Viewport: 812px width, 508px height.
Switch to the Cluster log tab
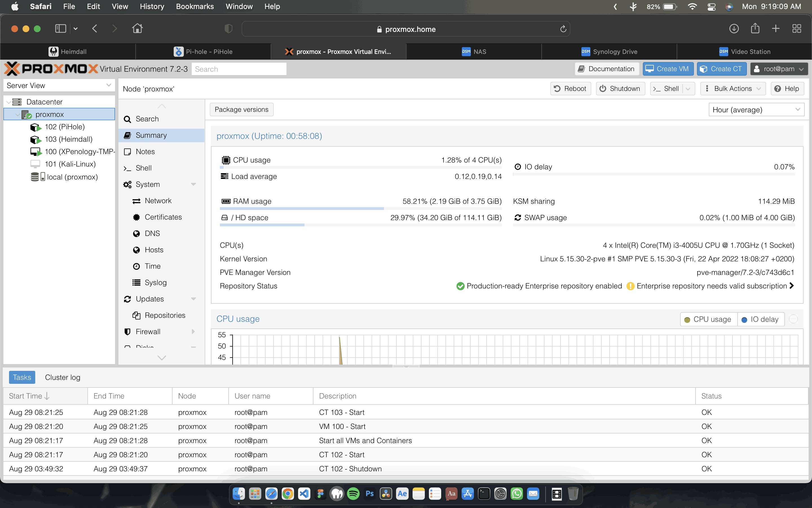tap(62, 378)
